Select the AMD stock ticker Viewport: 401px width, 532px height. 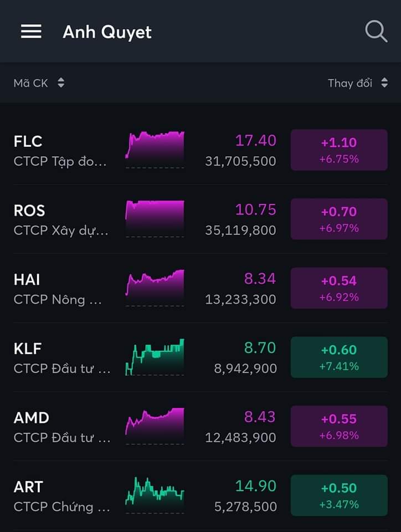[x=32, y=417]
